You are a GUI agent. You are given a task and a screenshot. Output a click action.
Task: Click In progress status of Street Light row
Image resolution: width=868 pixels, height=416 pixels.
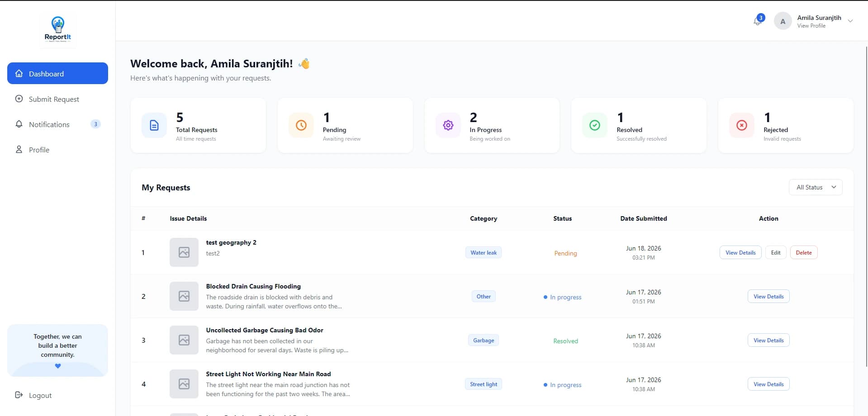point(562,385)
